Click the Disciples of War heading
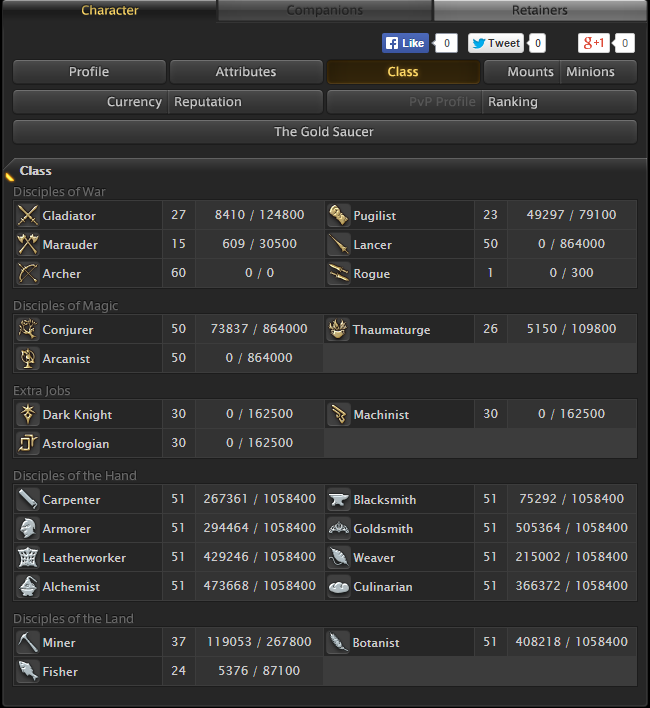 (59, 192)
